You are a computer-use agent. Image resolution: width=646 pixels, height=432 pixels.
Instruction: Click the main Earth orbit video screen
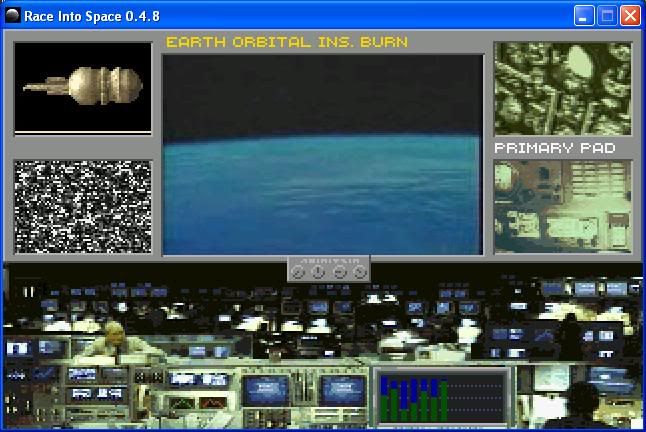coord(323,154)
